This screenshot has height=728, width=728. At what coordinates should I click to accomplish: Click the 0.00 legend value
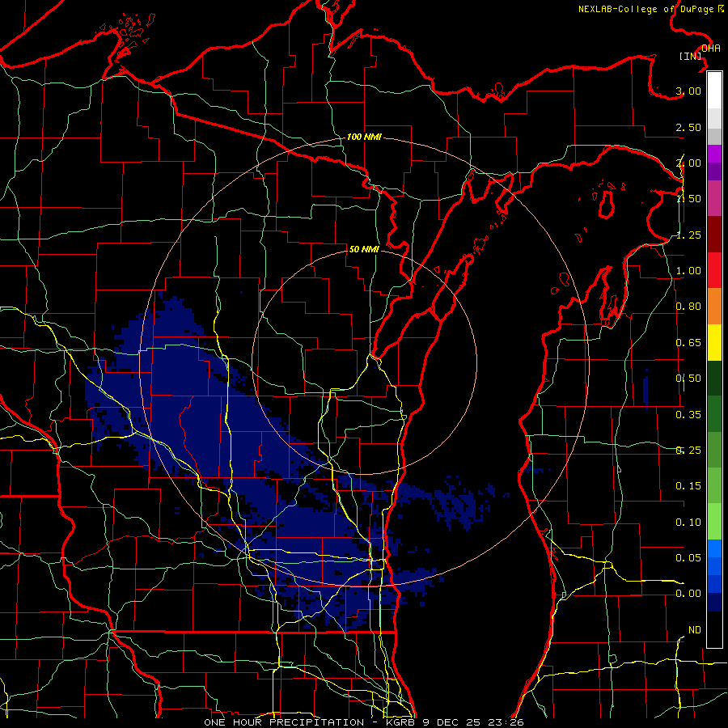pyautogui.click(x=688, y=594)
